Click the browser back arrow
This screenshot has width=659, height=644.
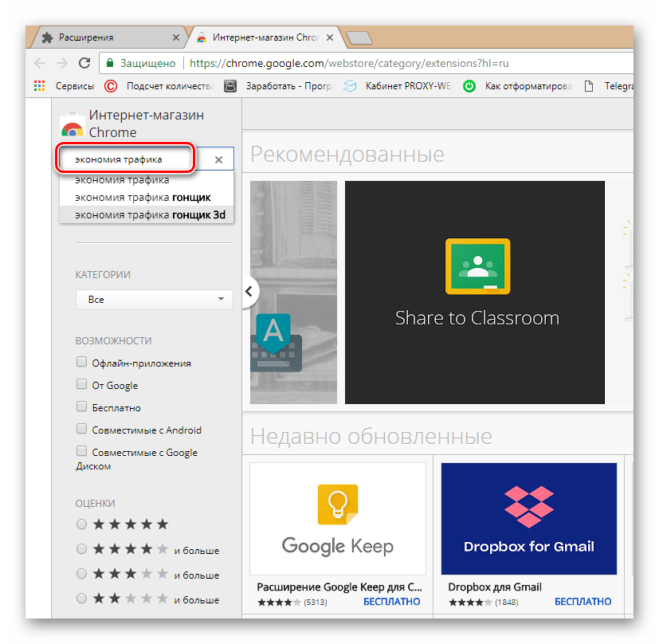(40, 63)
